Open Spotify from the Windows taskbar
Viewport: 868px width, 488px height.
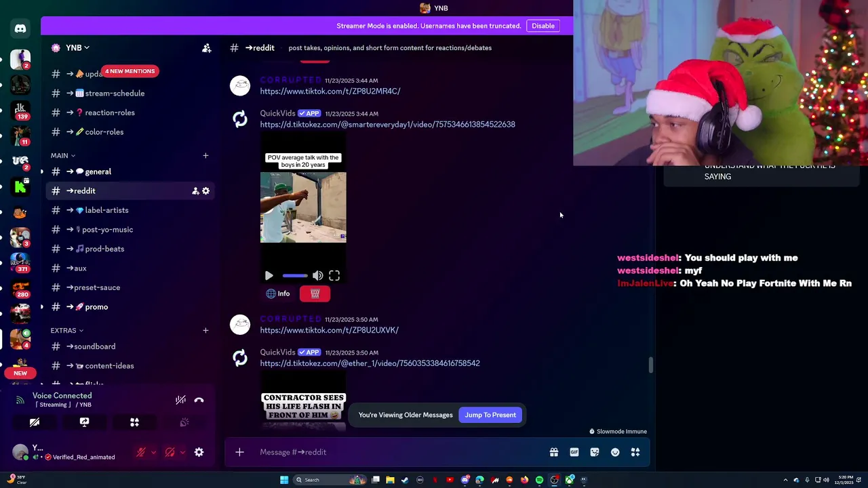point(539,480)
